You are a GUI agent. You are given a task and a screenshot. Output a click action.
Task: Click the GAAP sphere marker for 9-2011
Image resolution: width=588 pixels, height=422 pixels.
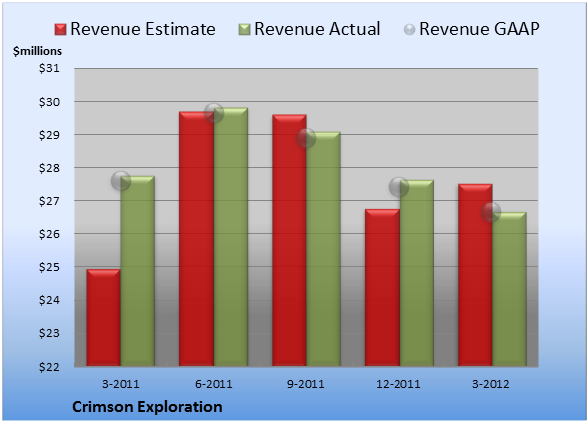306,138
